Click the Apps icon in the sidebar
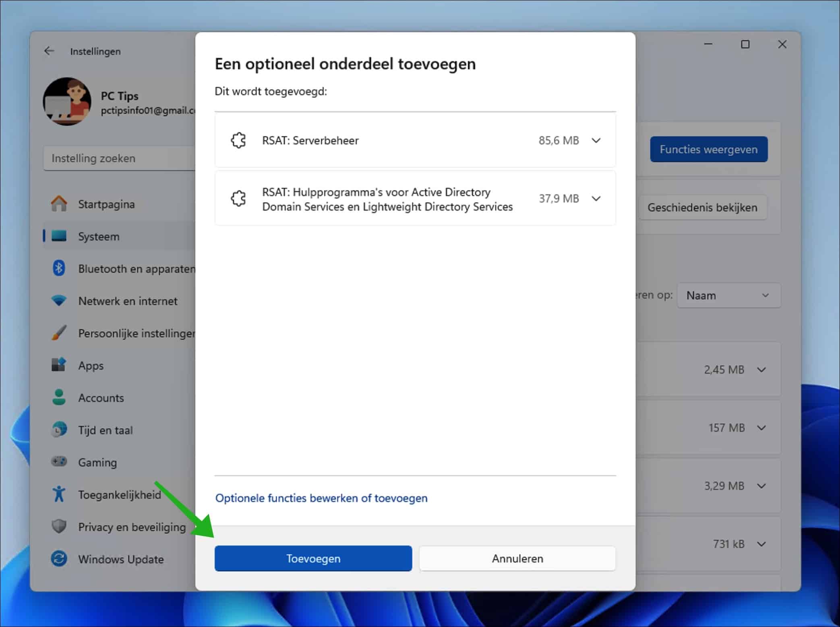Viewport: 840px width, 627px height. (59, 365)
